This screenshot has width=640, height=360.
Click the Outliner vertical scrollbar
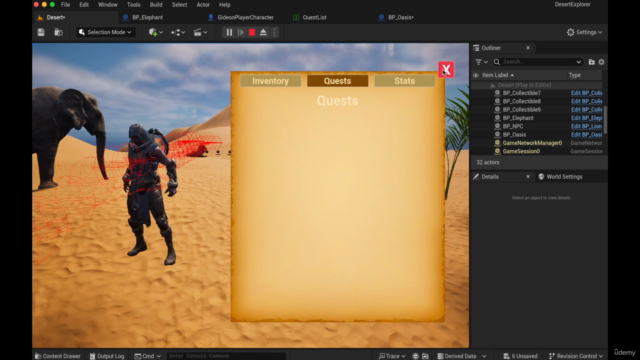click(605, 120)
